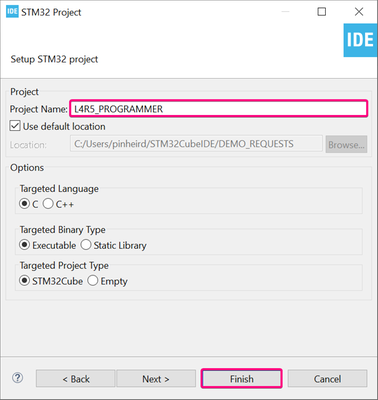Maximize the STM32 Project dialog
The height and width of the screenshot is (400, 378).
[322, 12]
